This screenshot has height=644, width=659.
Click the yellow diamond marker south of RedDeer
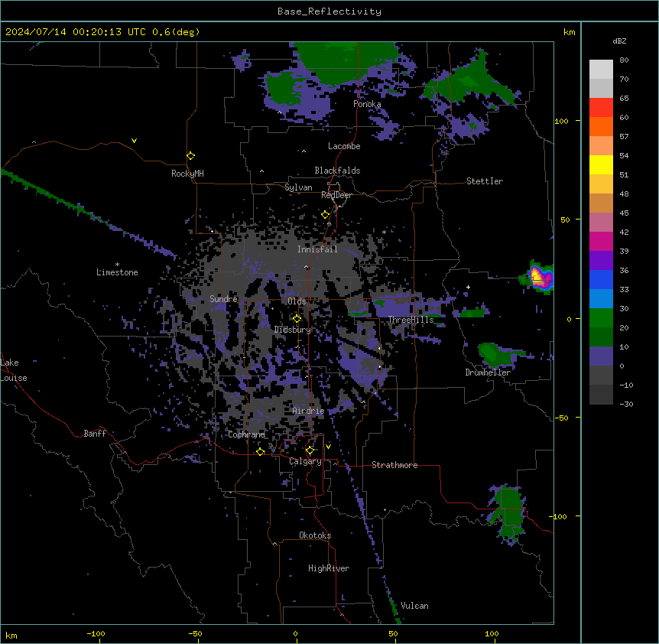pyautogui.click(x=326, y=215)
